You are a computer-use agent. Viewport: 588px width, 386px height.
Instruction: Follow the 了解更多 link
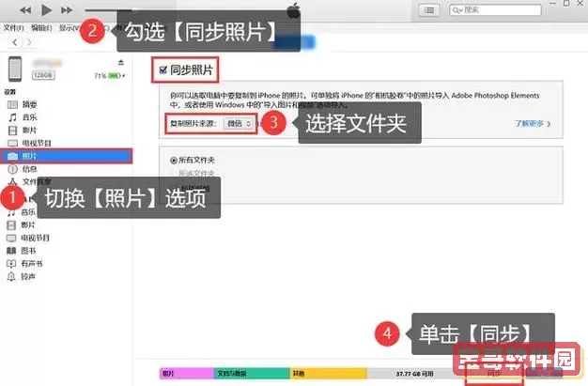tap(533, 123)
